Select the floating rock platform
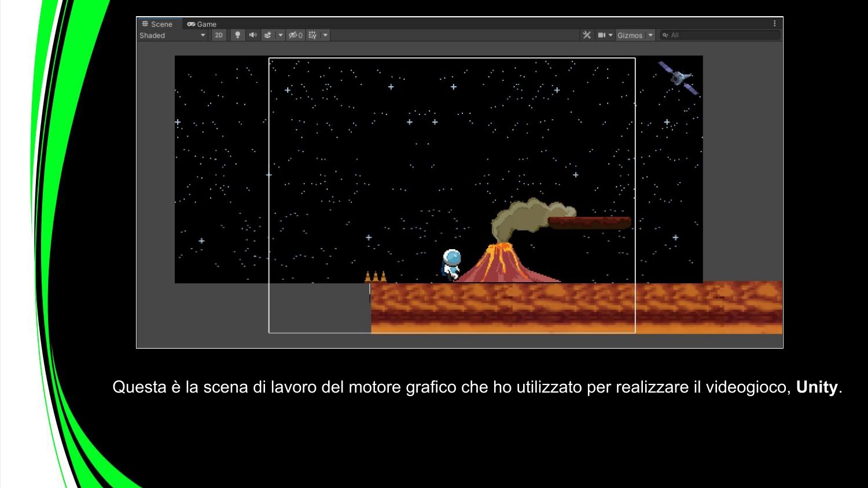The width and height of the screenshot is (868, 488). (x=589, y=223)
